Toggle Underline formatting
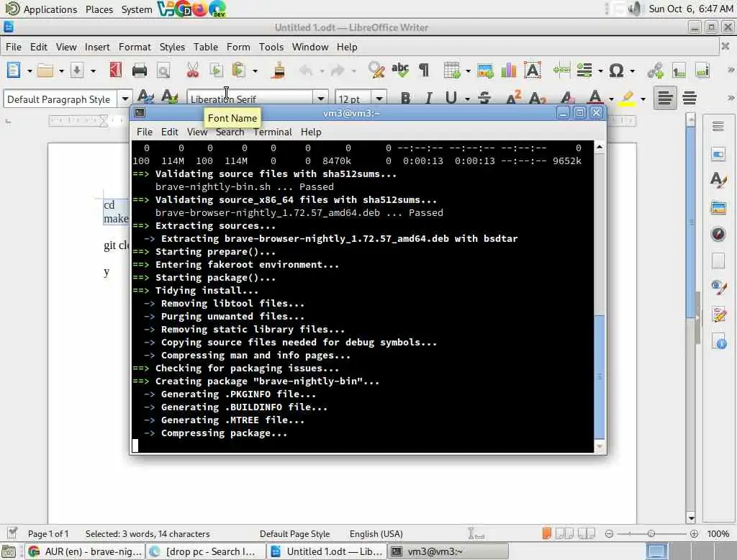This screenshot has height=560, width=737. pyautogui.click(x=451, y=99)
